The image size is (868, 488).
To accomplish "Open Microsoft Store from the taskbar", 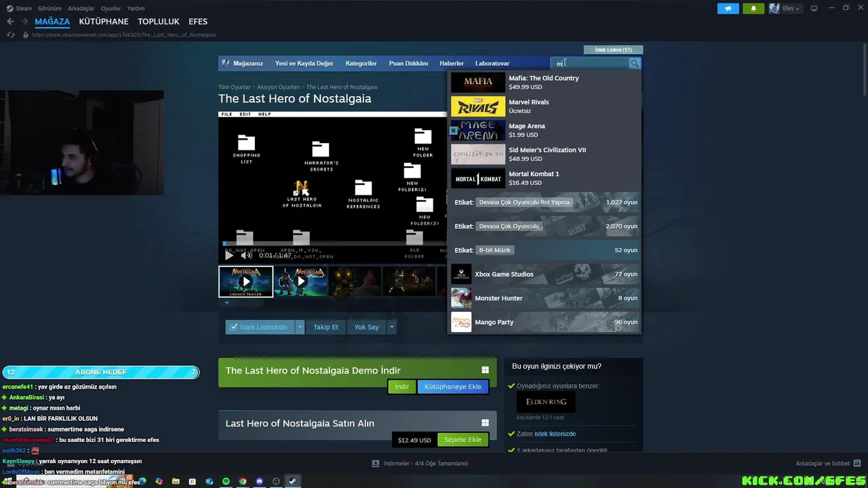I will (193, 481).
